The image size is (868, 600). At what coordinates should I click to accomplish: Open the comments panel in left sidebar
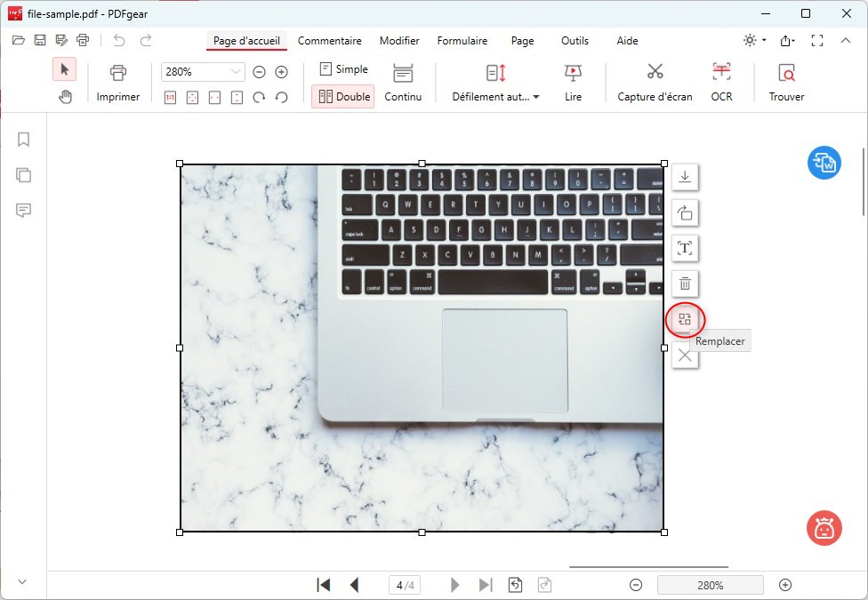pyautogui.click(x=23, y=211)
